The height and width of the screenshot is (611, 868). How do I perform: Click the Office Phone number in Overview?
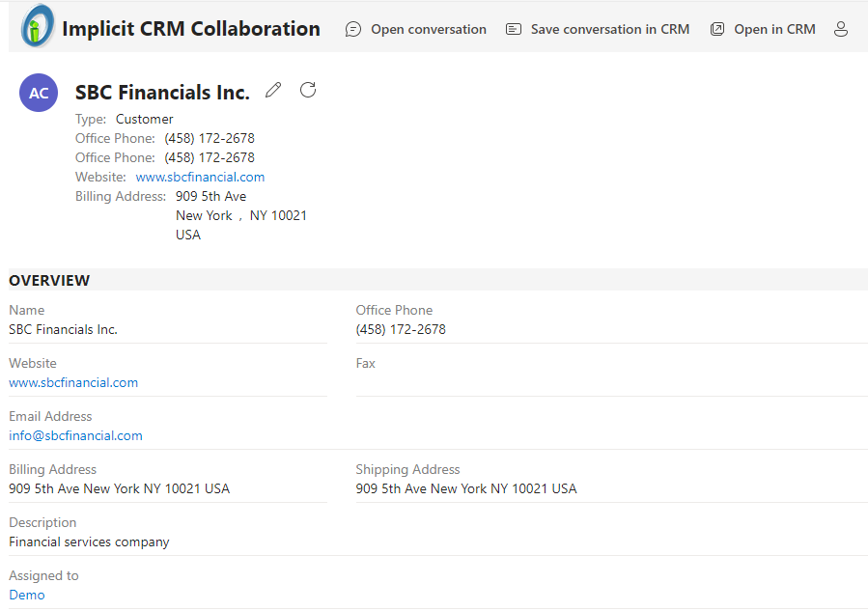click(x=401, y=329)
